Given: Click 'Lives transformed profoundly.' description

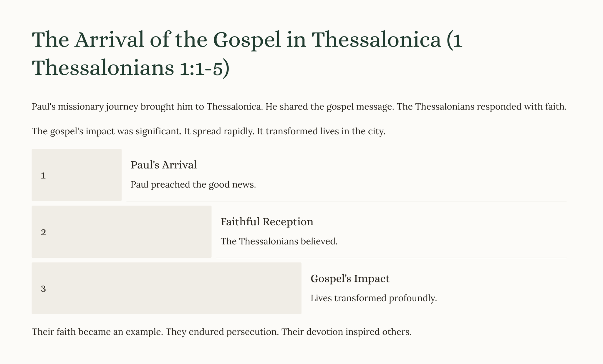Looking at the screenshot, I should pyautogui.click(x=374, y=298).
